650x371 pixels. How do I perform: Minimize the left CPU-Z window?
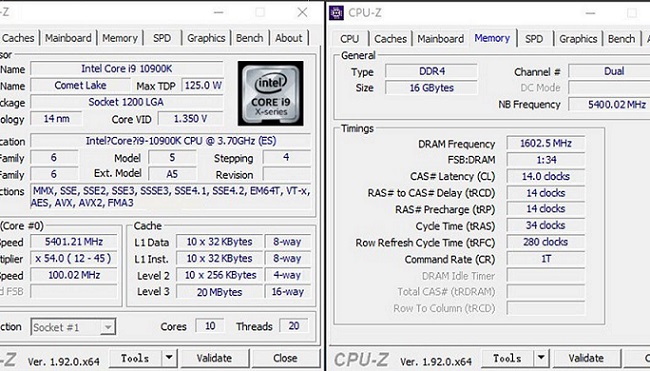pos(218,12)
